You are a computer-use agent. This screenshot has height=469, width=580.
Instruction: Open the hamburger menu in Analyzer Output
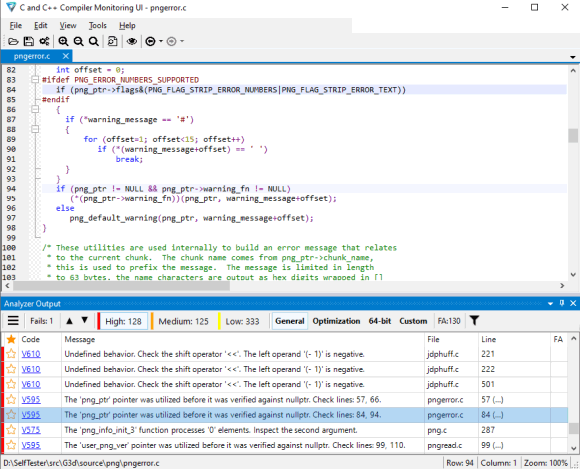(13, 321)
